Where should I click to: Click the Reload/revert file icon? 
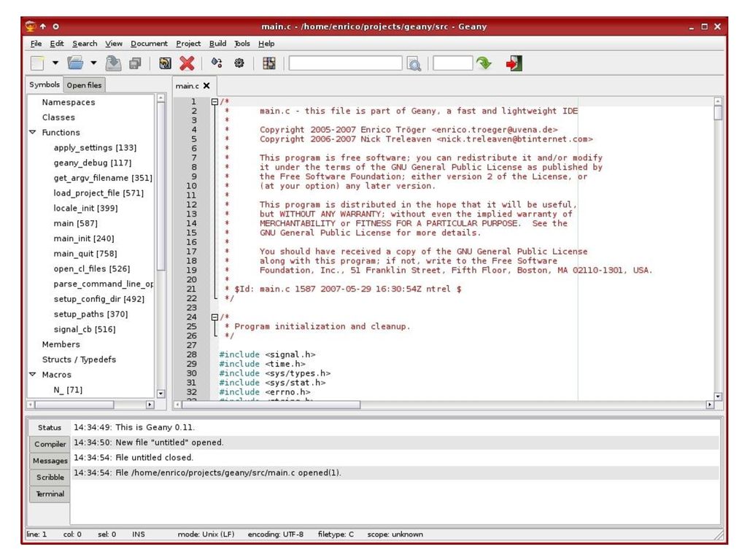point(165,63)
